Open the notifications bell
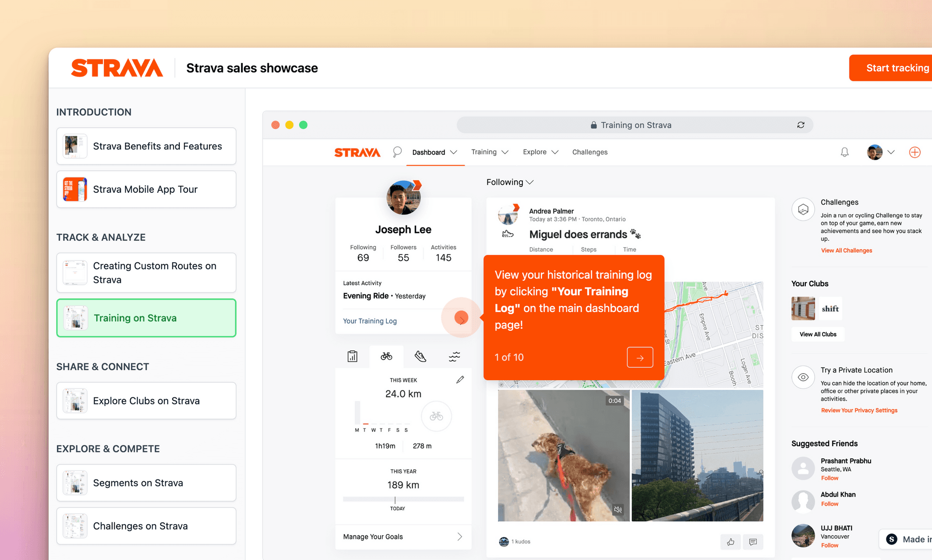Screen dimensions: 932x560 pyautogui.click(x=844, y=152)
